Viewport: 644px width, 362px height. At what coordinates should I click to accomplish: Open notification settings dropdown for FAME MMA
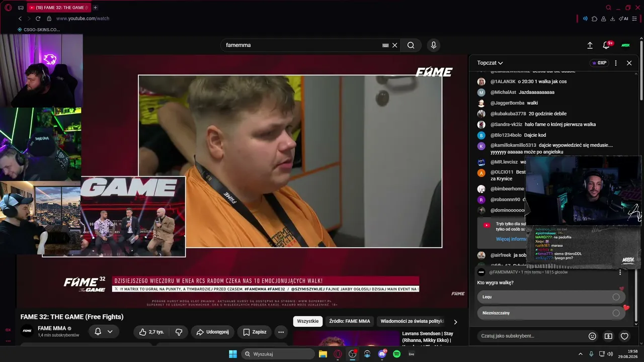click(104, 332)
